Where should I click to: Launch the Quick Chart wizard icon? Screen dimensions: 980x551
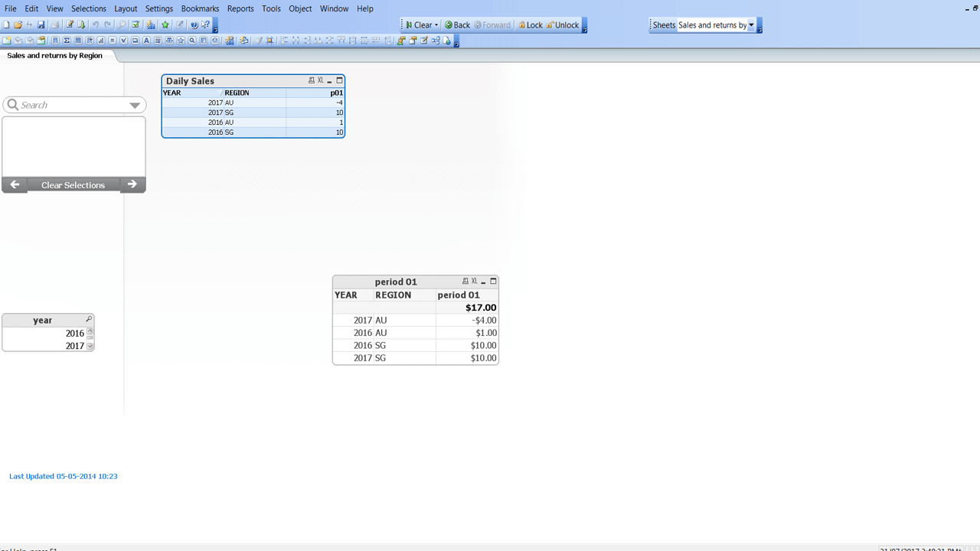click(151, 25)
